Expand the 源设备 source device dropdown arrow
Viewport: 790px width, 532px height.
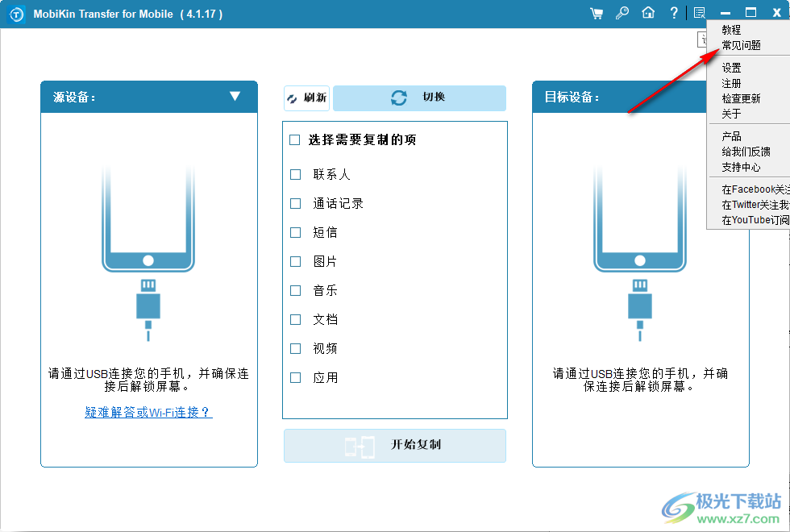click(x=235, y=97)
